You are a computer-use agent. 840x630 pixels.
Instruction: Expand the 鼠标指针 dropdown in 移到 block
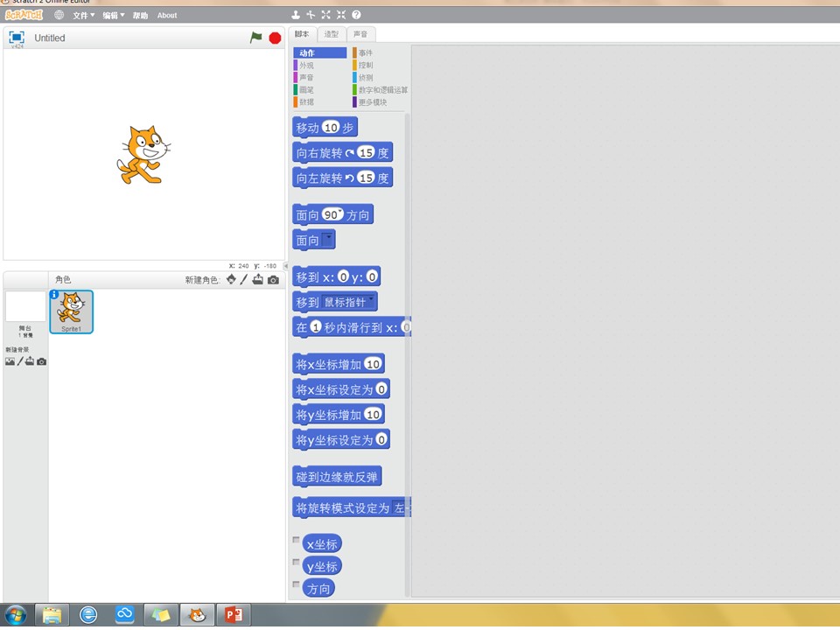click(372, 301)
